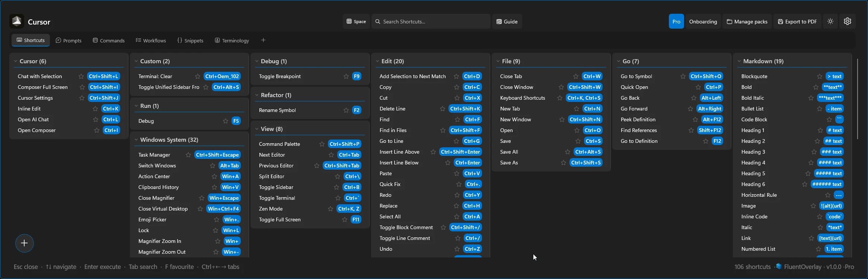Viewport: 868px width, 279px height.
Task: Favourite the Split Editor shortcut
Action: (338, 176)
